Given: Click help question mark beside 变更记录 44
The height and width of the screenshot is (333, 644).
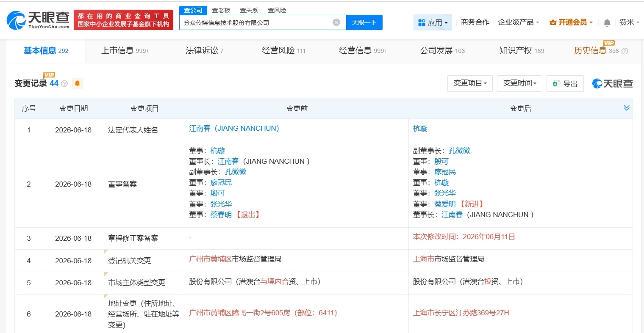Looking at the screenshot, I should (x=64, y=84).
